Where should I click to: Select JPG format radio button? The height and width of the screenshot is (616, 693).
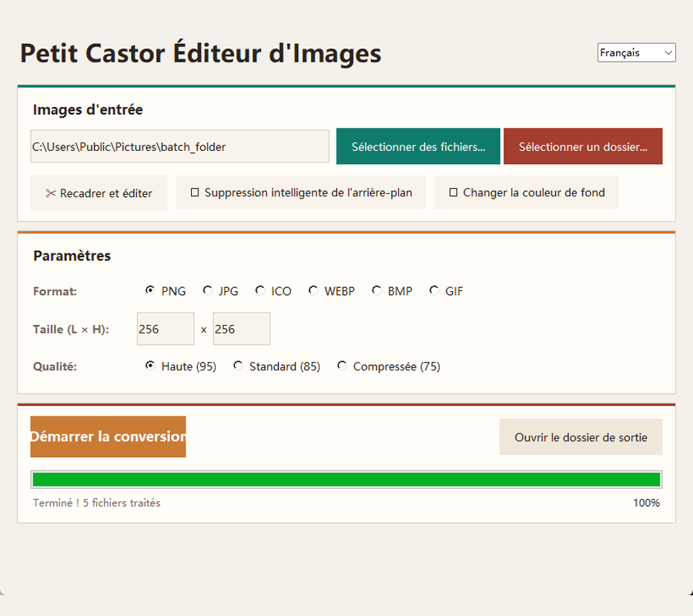tap(220, 291)
